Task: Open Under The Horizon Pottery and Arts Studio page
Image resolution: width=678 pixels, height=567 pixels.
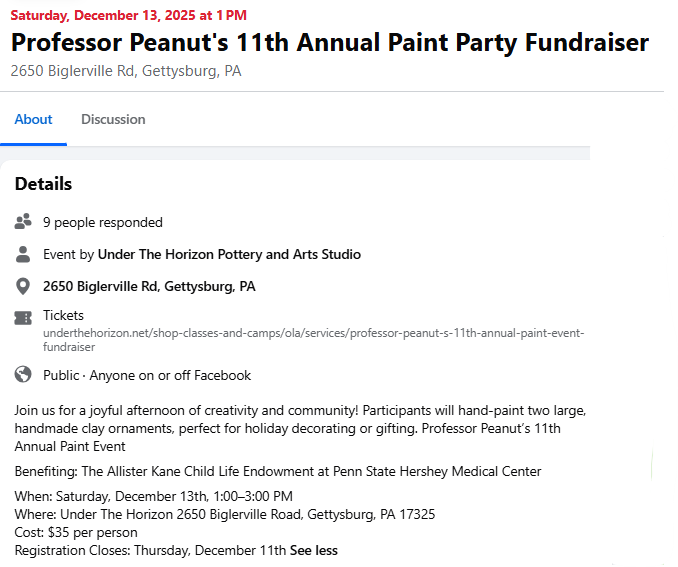Action: pos(229,254)
